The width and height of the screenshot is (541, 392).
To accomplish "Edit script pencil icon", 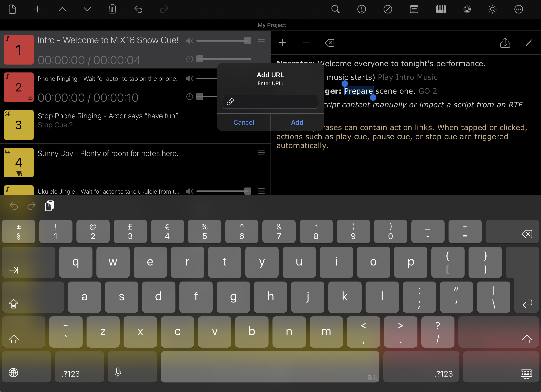I will [x=529, y=43].
